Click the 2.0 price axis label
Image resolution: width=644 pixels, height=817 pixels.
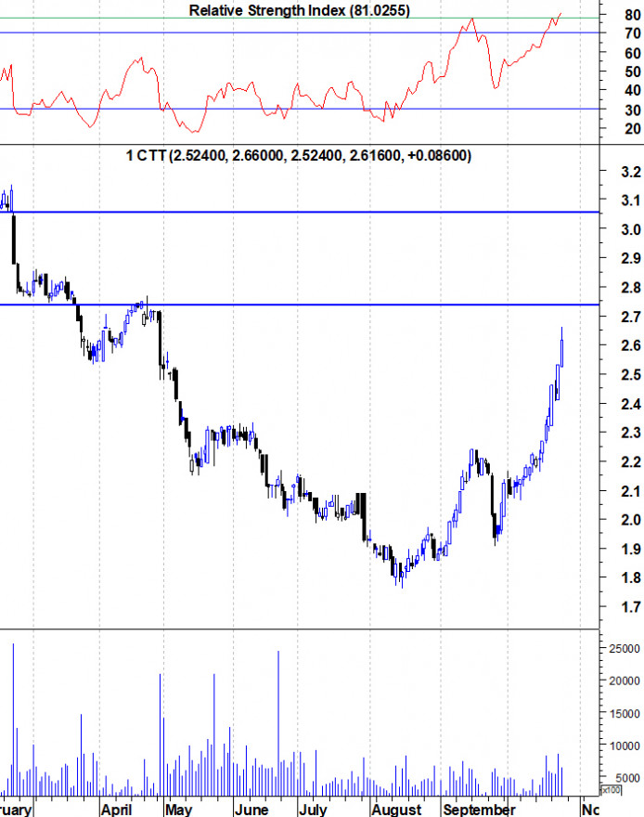(x=631, y=520)
